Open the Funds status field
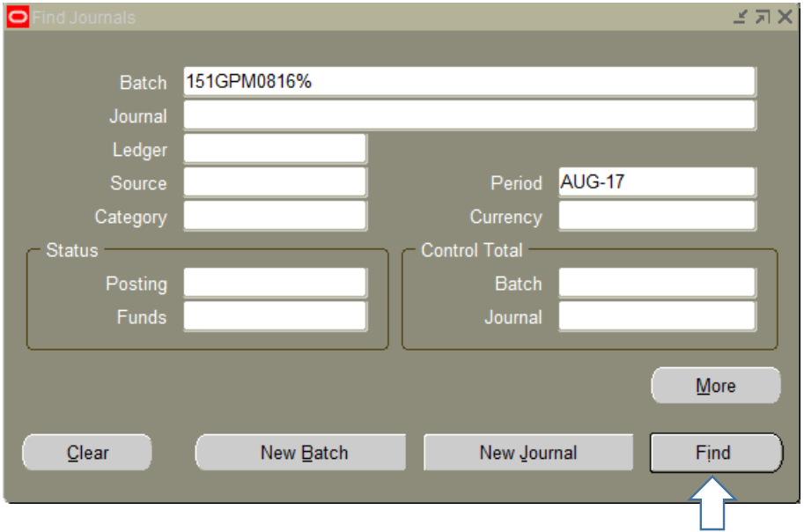804x532 pixels. tap(275, 316)
